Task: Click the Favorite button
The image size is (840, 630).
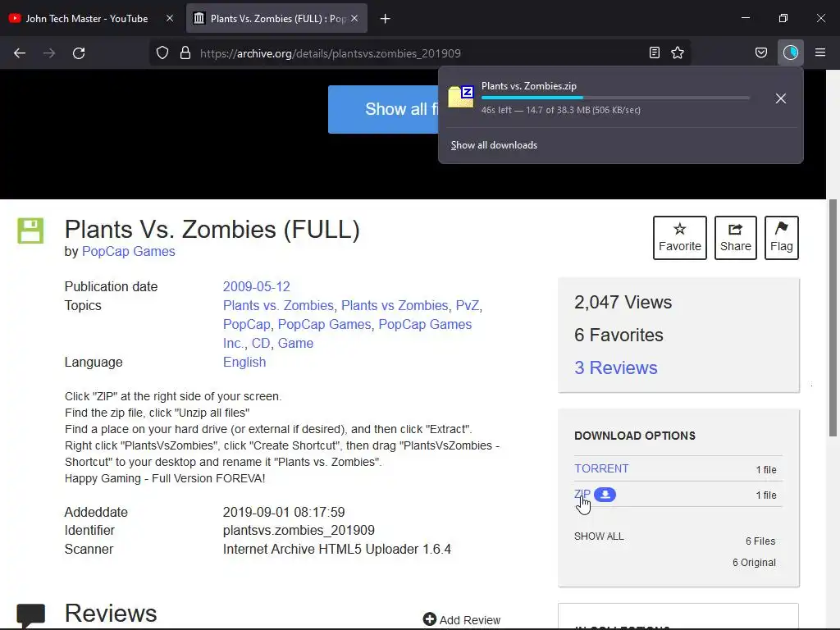Action: point(680,238)
